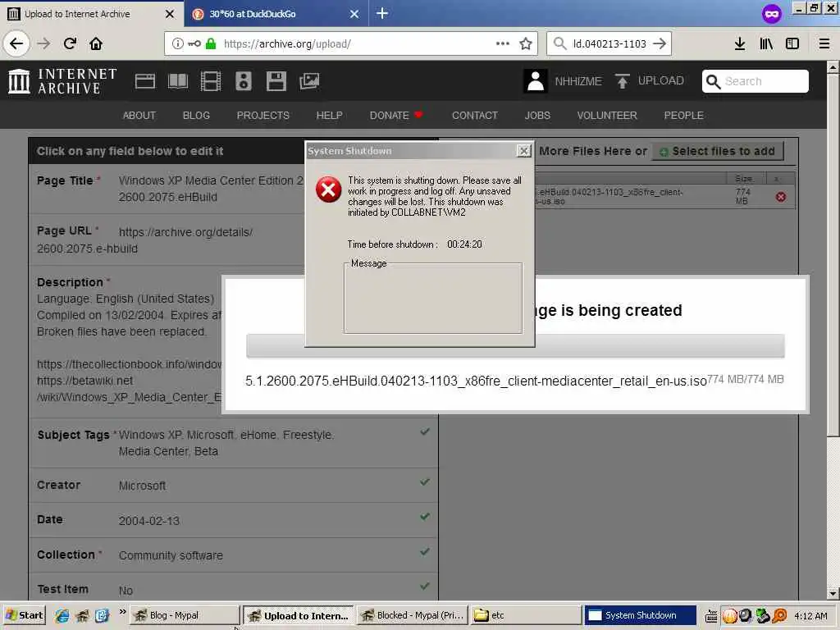Open Internet Archive Web section icon

pos(144,81)
